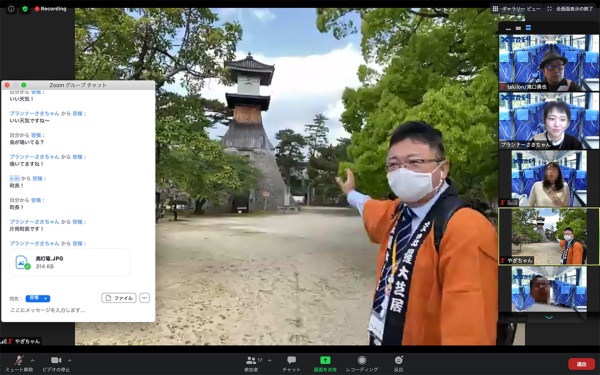The height and width of the screenshot is (375, 600).
Task: Open the meeting info circle icon
Action: pos(11,8)
